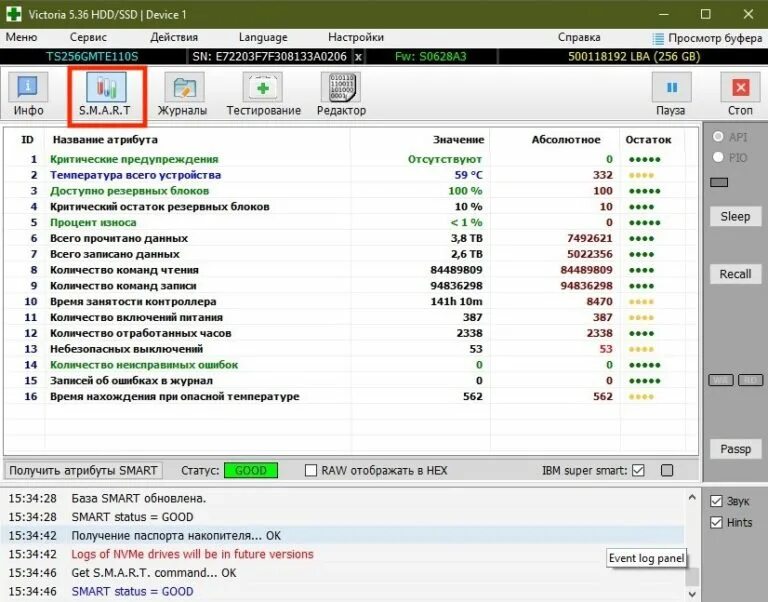Viewport: 768px width, 602px height.
Task: Toggle the Hints checkbox
Action: 716,522
